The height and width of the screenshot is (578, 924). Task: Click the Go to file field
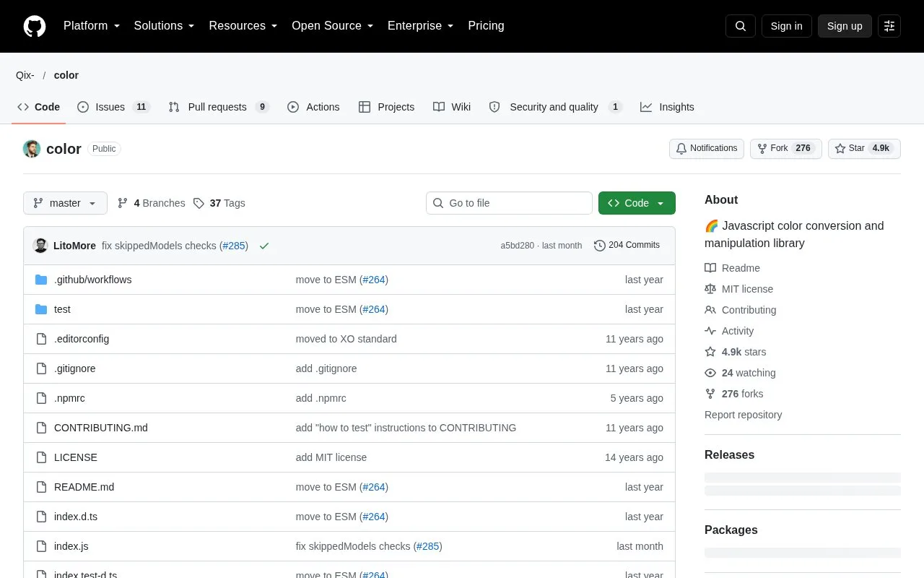pos(509,203)
